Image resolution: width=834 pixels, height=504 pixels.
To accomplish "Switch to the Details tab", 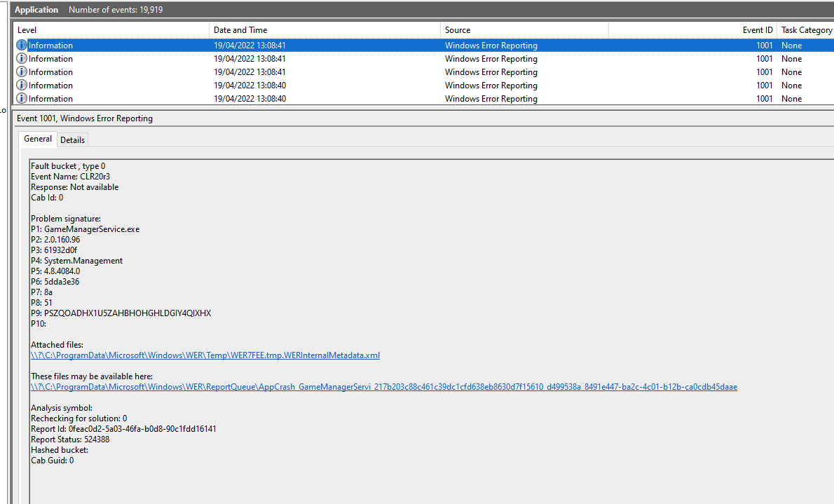I will pos(72,139).
